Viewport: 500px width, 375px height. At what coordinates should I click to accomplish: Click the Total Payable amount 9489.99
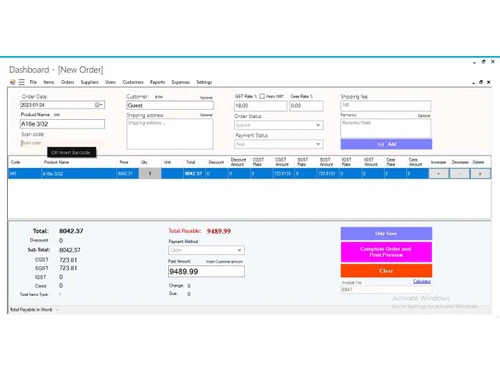(x=219, y=231)
